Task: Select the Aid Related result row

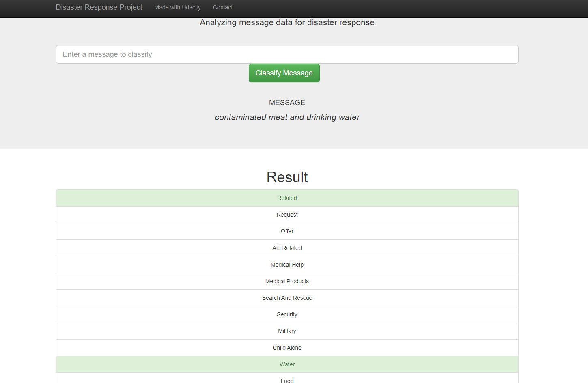Action: (287, 248)
